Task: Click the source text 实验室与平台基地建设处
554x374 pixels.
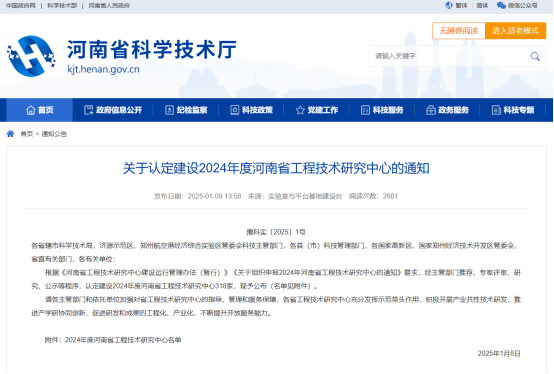Action: (305, 196)
